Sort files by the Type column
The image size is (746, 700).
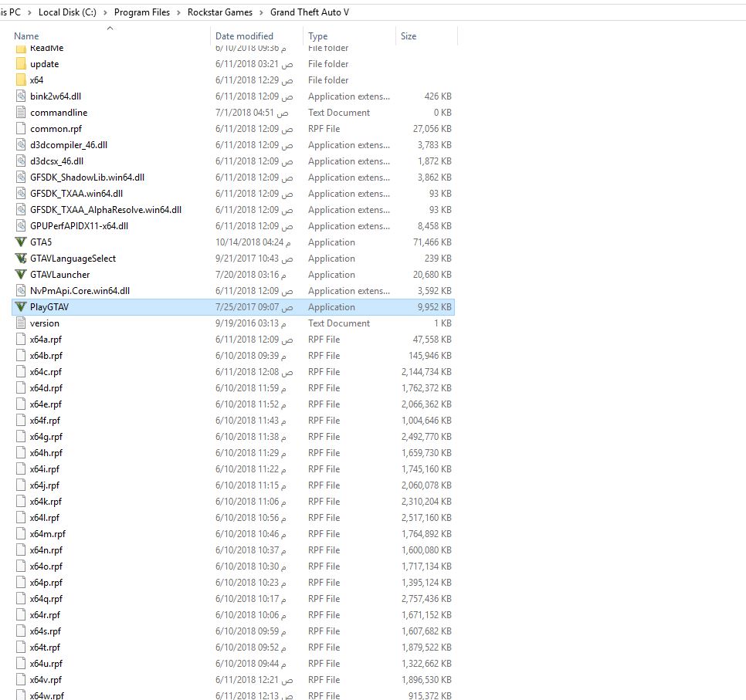pyautogui.click(x=318, y=36)
